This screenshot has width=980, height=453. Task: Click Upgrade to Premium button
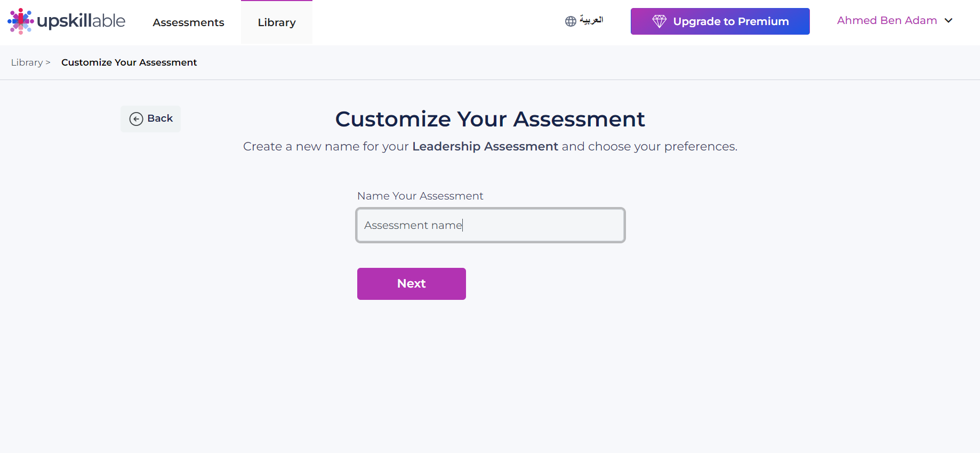(720, 21)
